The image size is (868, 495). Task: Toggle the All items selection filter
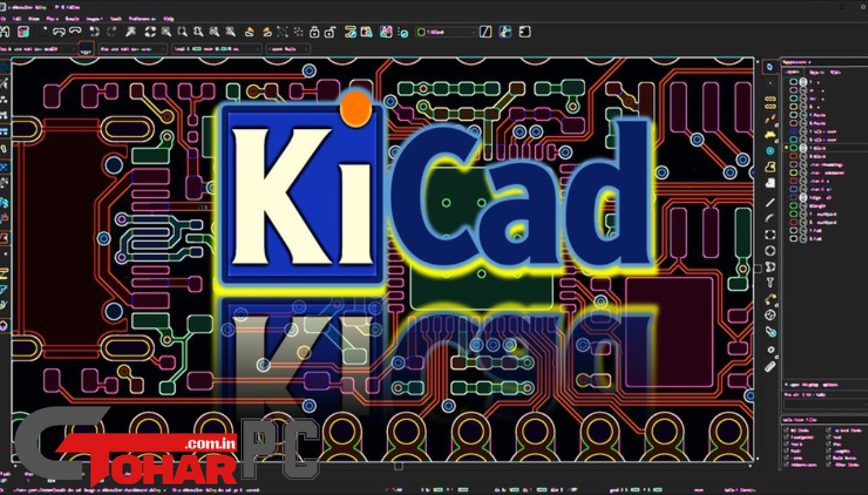[x=787, y=431]
